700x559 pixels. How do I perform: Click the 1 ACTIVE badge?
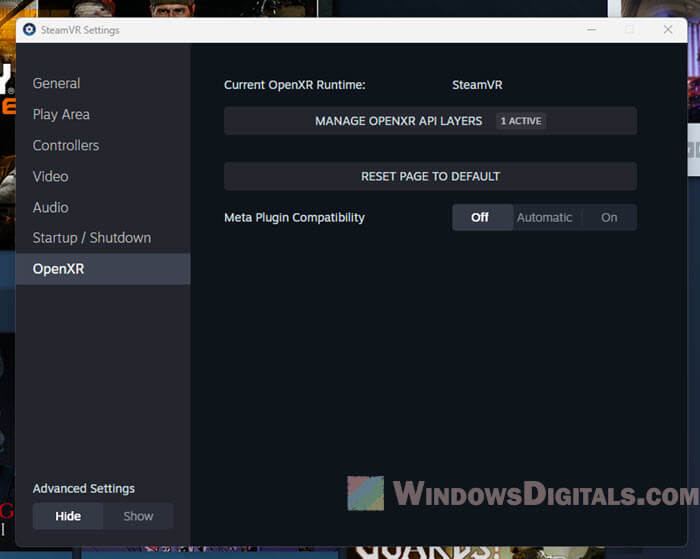tap(521, 121)
